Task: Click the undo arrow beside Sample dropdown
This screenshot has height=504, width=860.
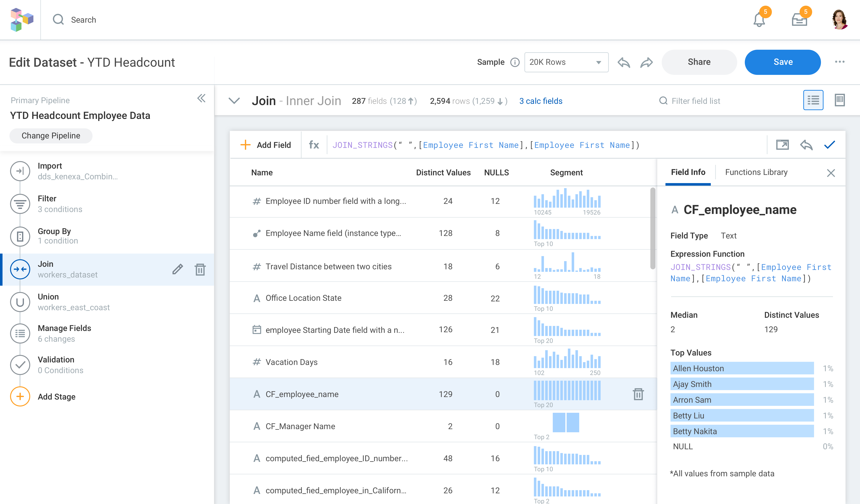Action: (623, 63)
